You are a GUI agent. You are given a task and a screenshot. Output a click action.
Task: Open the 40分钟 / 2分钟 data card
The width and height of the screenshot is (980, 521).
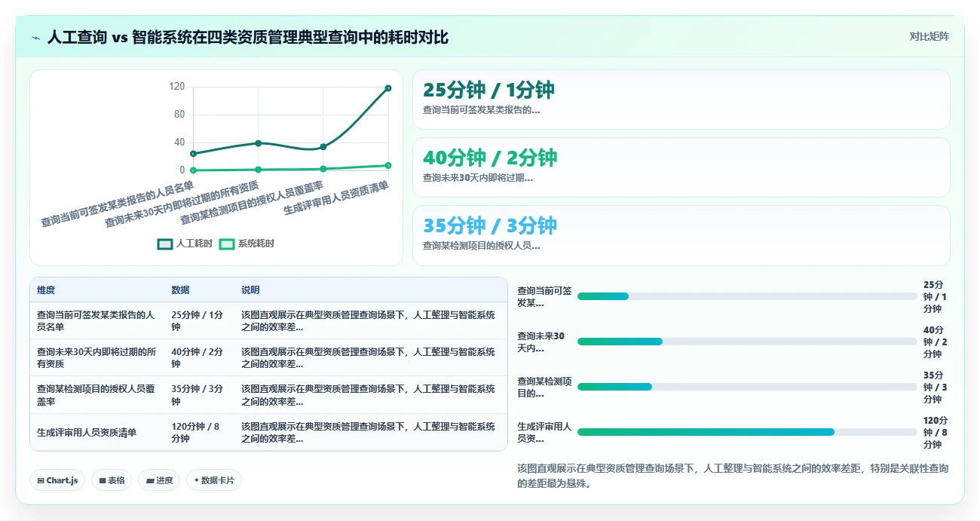(x=681, y=167)
